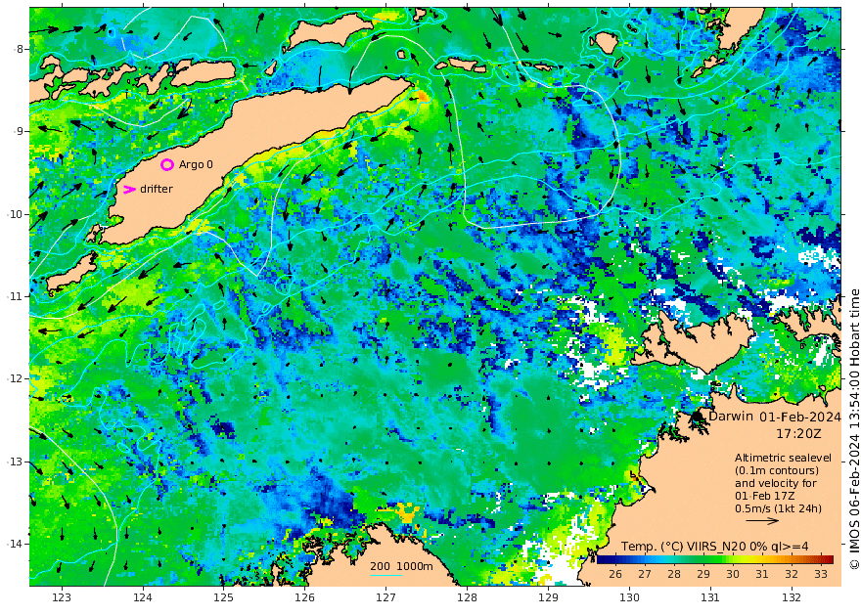
Task: Click latitude axis label -8
Action: coord(19,49)
